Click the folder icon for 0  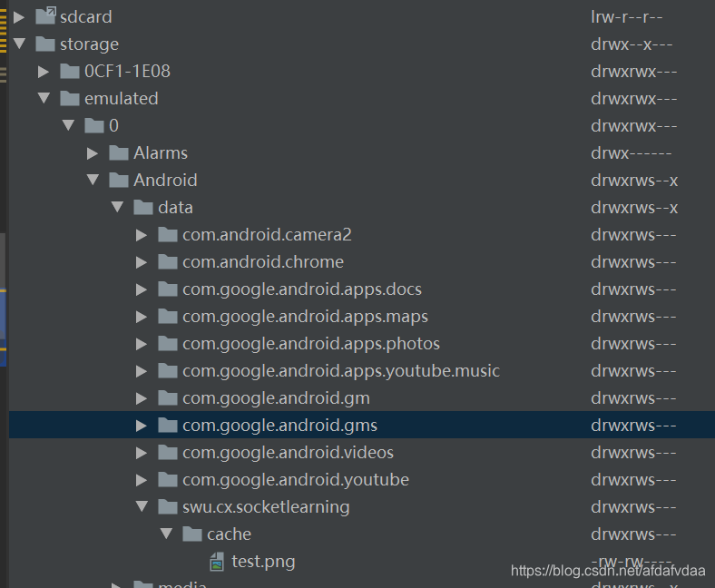click(x=94, y=125)
